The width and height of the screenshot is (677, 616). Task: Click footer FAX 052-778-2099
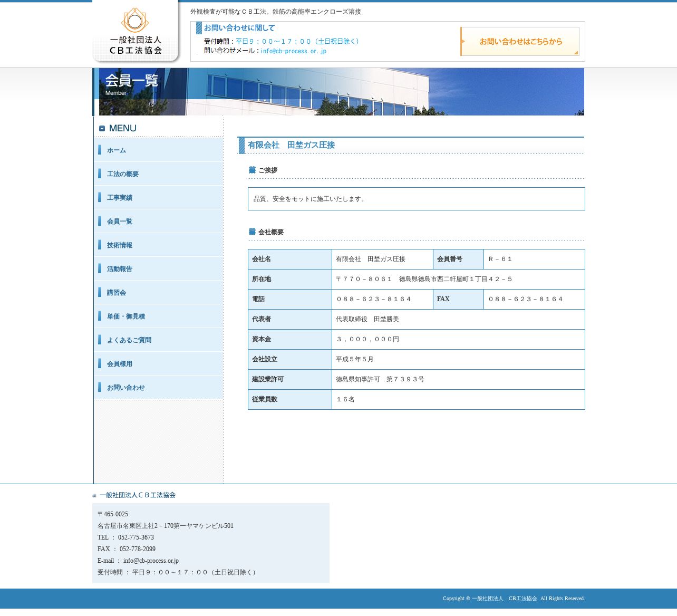127,549
